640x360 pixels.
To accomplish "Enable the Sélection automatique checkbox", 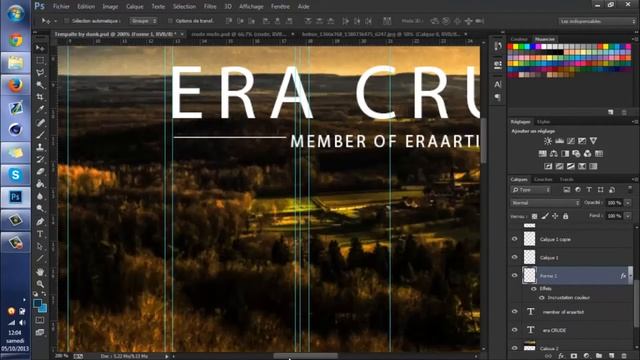I will pyautogui.click(x=67, y=21).
